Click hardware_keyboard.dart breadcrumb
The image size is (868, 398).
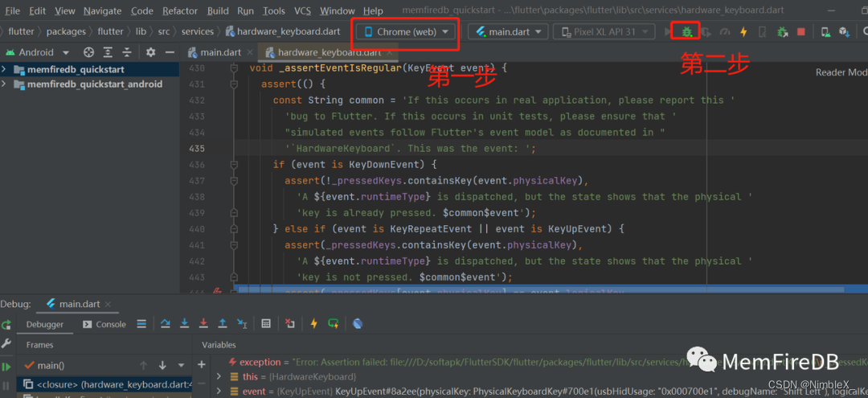pyautogui.click(x=283, y=31)
